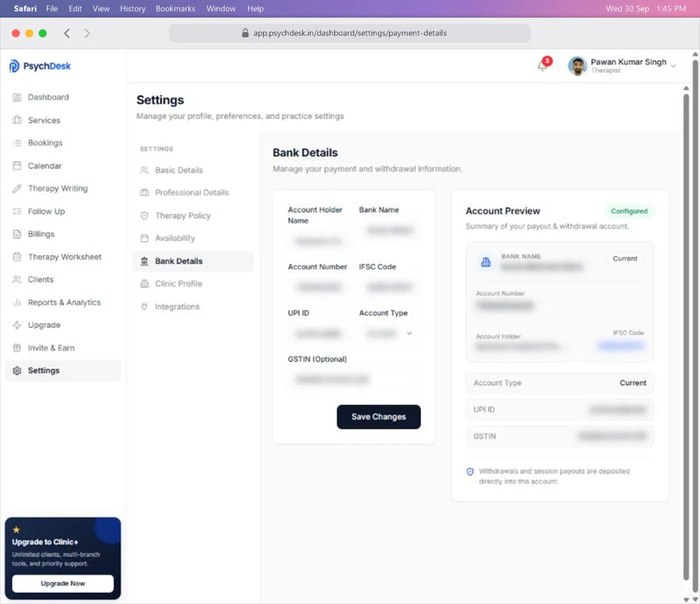Click the Clinic Profile building icon
The height and width of the screenshot is (604, 700).
pyautogui.click(x=145, y=283)
